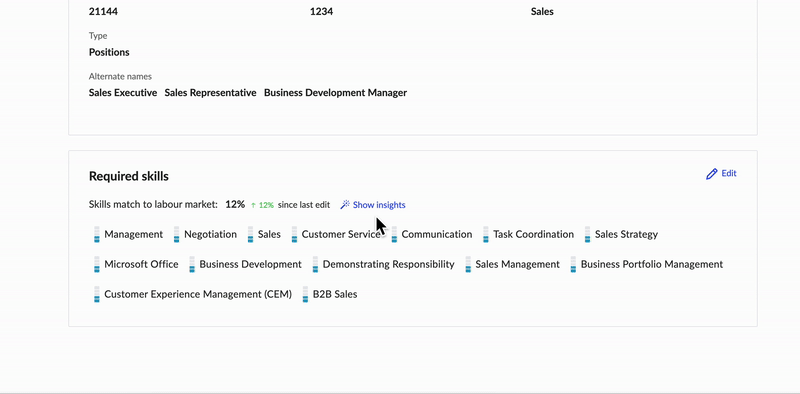This screenshot has height=394, width=800.
Task: Click the Business Portfolio Management level icon
Action: [x=573, y=264]
